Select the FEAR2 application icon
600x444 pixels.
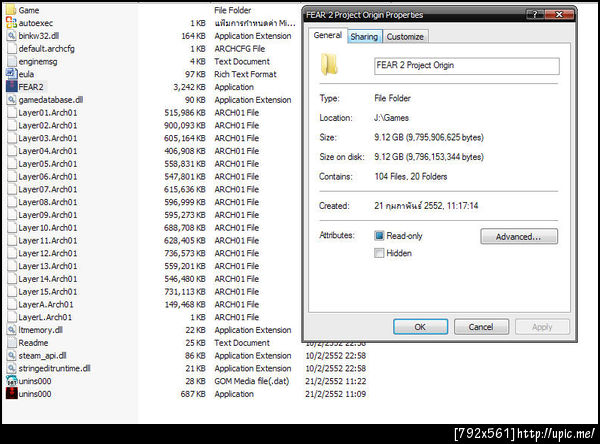pyautogui.click(x=11, y=87)
